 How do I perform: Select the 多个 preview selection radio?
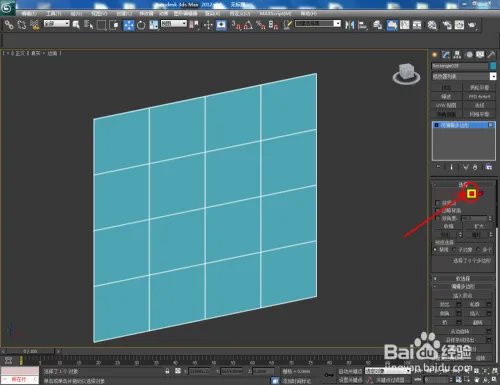(x=479, y=249)
